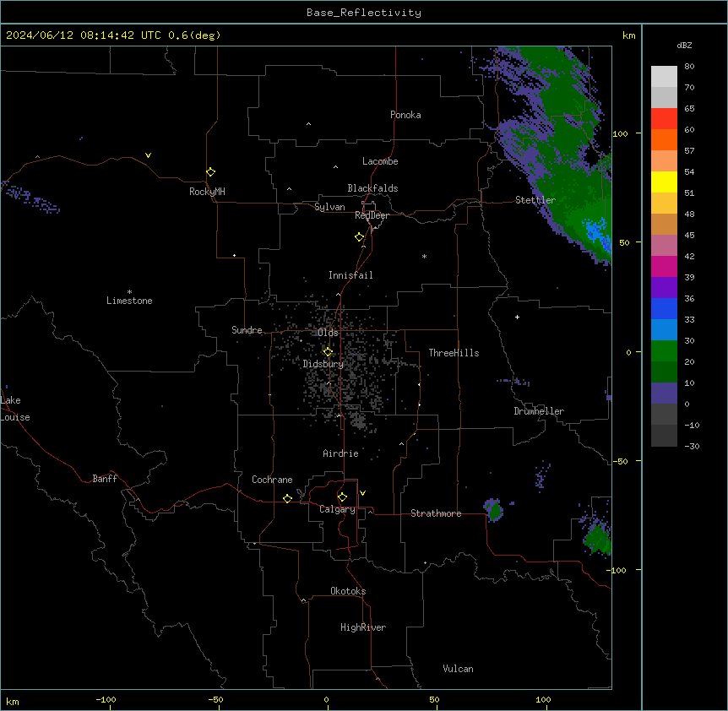Viewport: 728px width, 711px height.
Task: Click the yellow diamond marker above RockyMH
Action: [x=211, y=171]
